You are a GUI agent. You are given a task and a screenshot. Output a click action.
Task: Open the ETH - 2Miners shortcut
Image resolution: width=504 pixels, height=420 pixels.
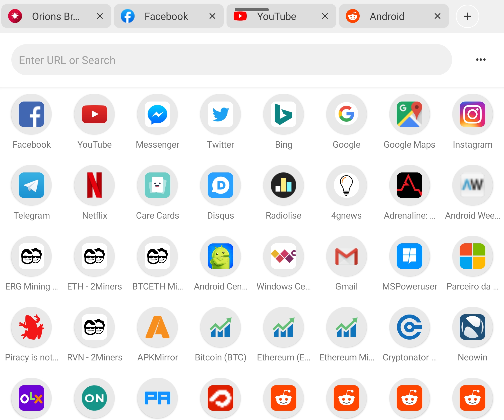[x=94, y=256]
